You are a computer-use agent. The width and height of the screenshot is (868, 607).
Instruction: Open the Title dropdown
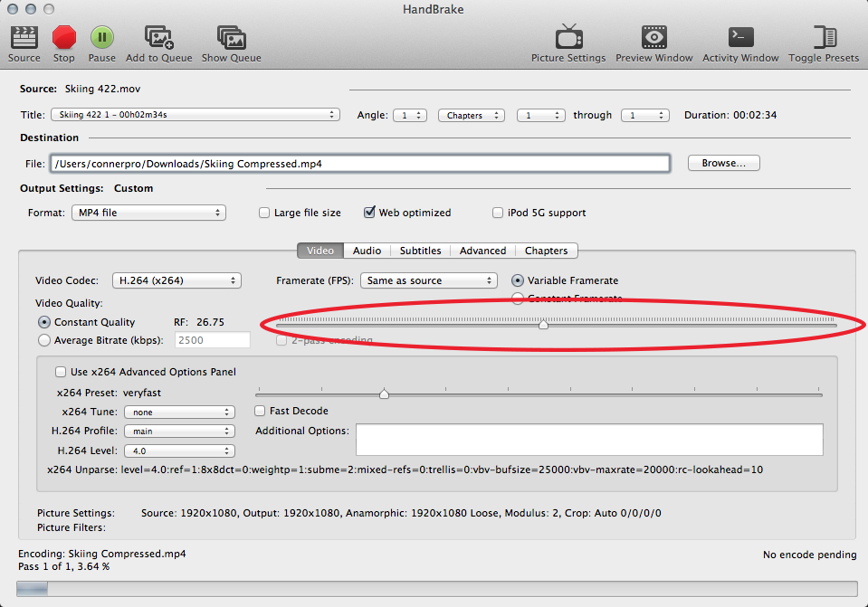(x=196, y=115)
